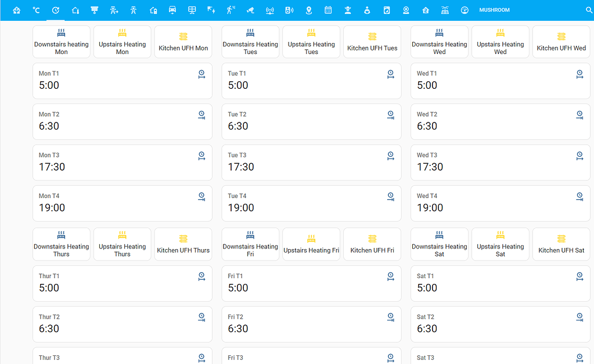Click the search magnifier icon
Viewport: 594px width, 364px height.
point(589,10)
